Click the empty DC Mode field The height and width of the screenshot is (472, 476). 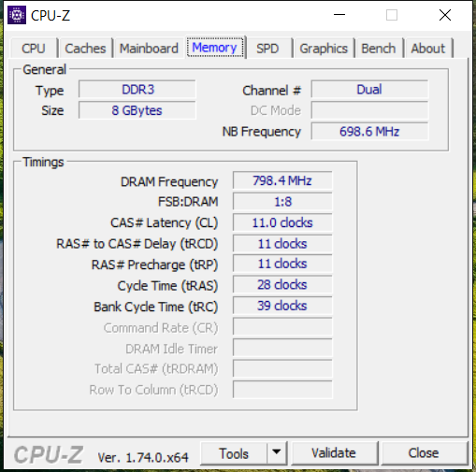(369, 110)
